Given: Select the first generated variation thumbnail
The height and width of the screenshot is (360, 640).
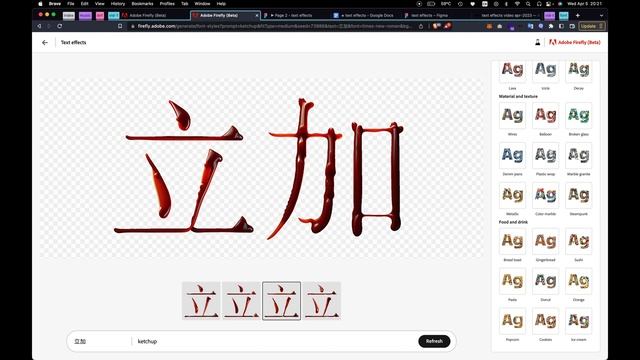Looking at the screenshot, I should point(201,301).
